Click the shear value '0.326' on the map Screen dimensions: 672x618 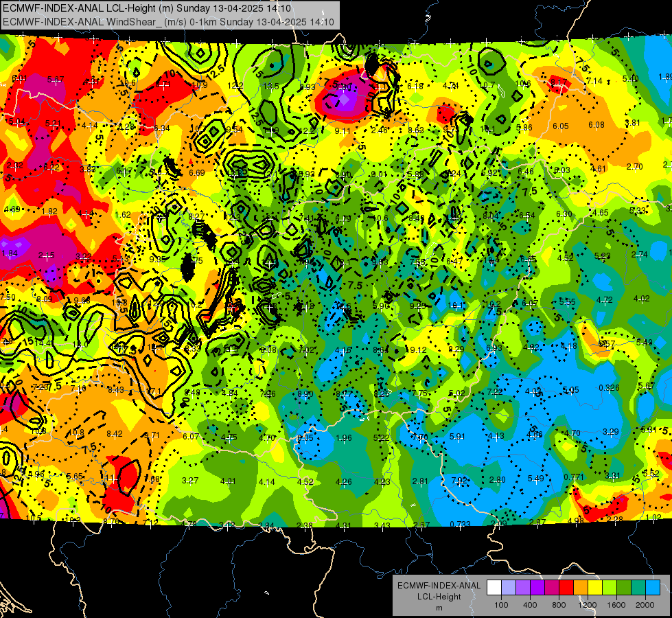point(609,388)
